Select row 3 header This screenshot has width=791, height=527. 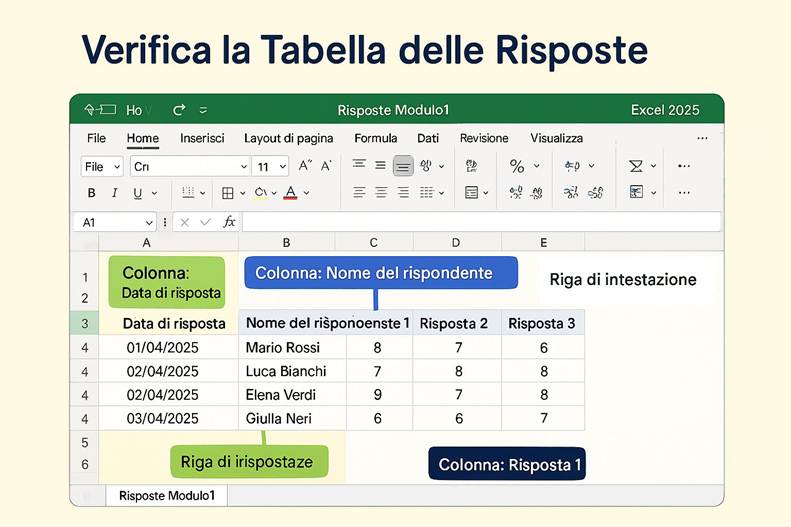[x=84, y=323]
